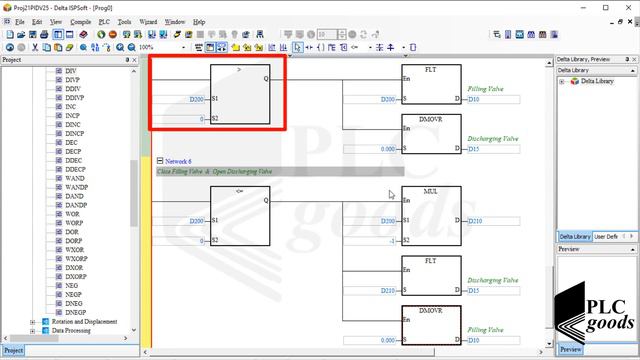Click the green Compile icon
640x360 pixels.
tap(101, 35)
